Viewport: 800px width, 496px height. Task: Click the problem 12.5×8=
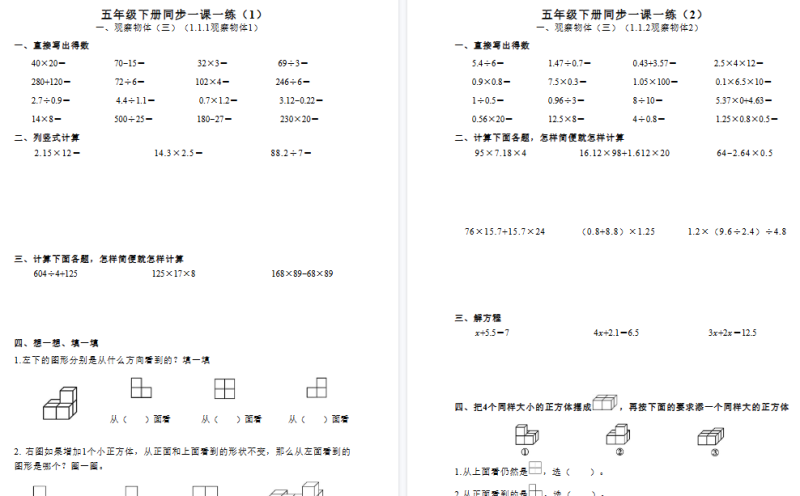(x=566, y=119)
